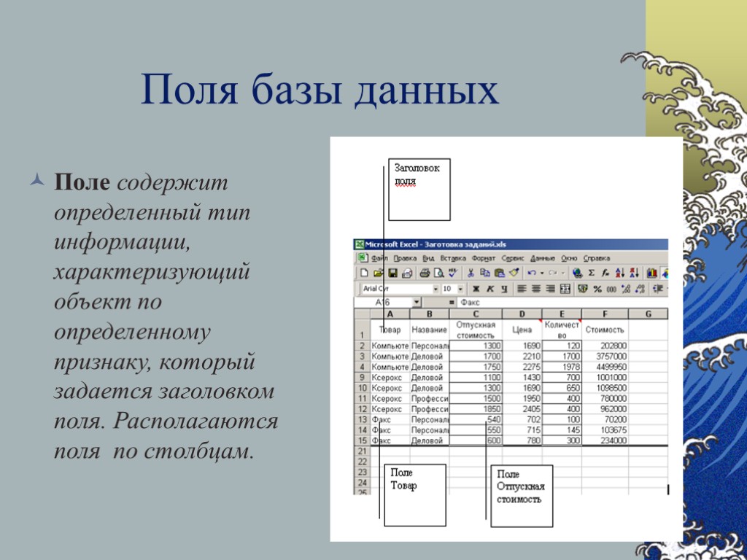Image resolution: width=747 pixels, height=560 pixels.
Task: Select column G header
Action: (648, 314)
